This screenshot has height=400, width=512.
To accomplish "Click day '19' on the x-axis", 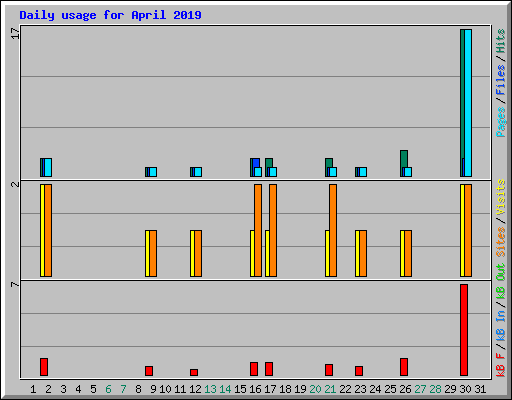I will 300,389.
